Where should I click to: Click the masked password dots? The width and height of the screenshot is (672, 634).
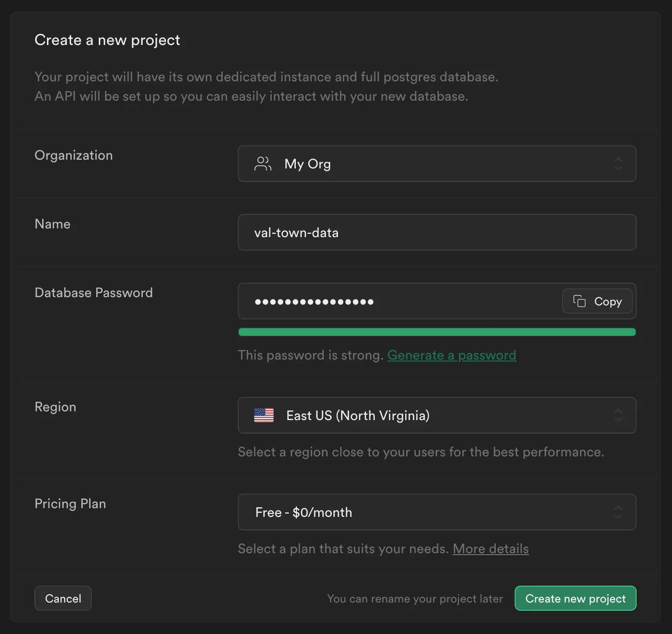pos(314,301)
